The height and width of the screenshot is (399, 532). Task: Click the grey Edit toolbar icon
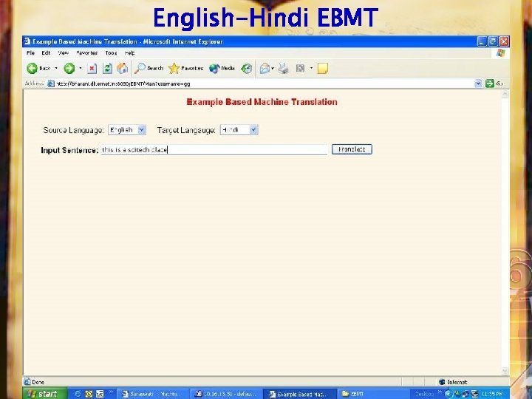[300, 68]
